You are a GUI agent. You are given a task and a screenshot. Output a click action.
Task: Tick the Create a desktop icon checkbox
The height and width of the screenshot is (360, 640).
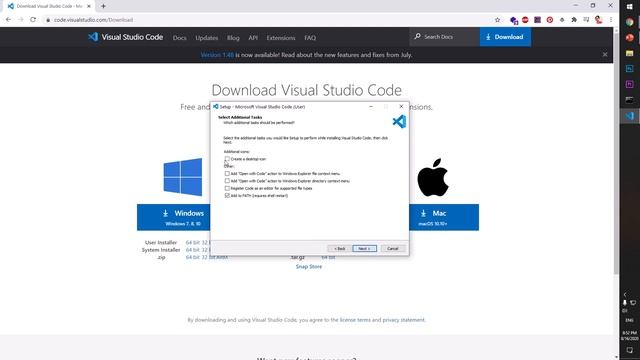[x=227, y=159]
